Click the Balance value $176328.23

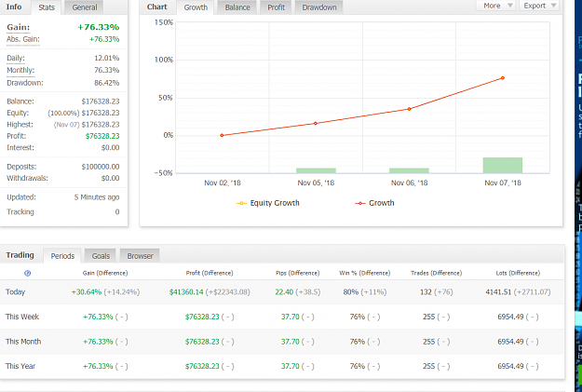click(x=101, y=101)
